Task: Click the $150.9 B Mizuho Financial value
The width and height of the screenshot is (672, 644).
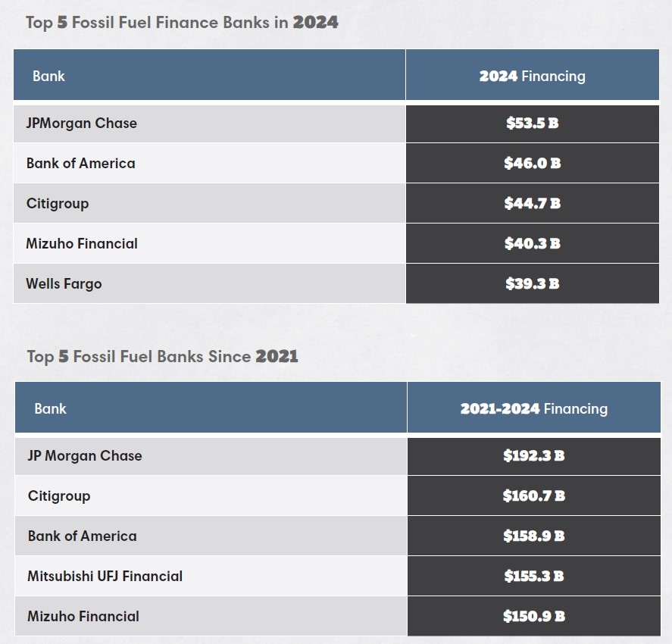Action: 534,617
